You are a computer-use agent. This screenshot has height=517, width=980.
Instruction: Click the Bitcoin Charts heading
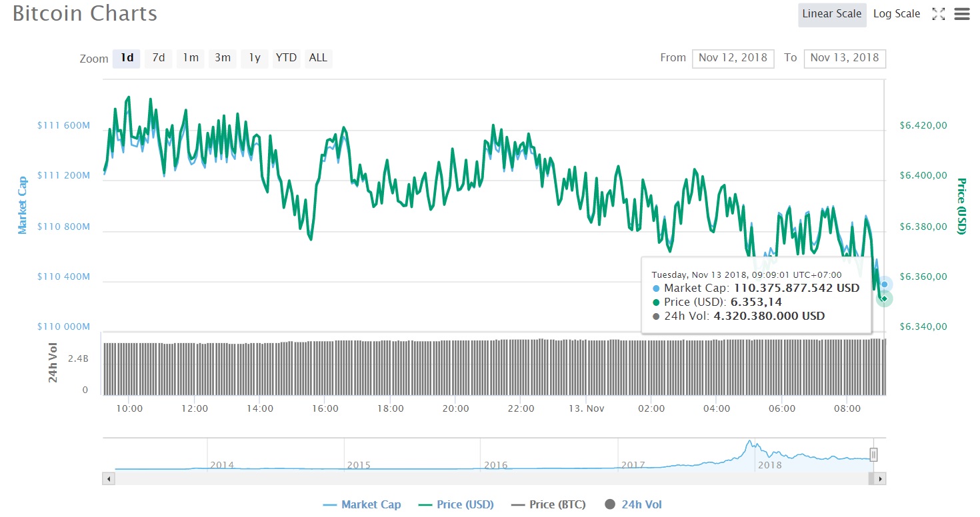[85, 13]
